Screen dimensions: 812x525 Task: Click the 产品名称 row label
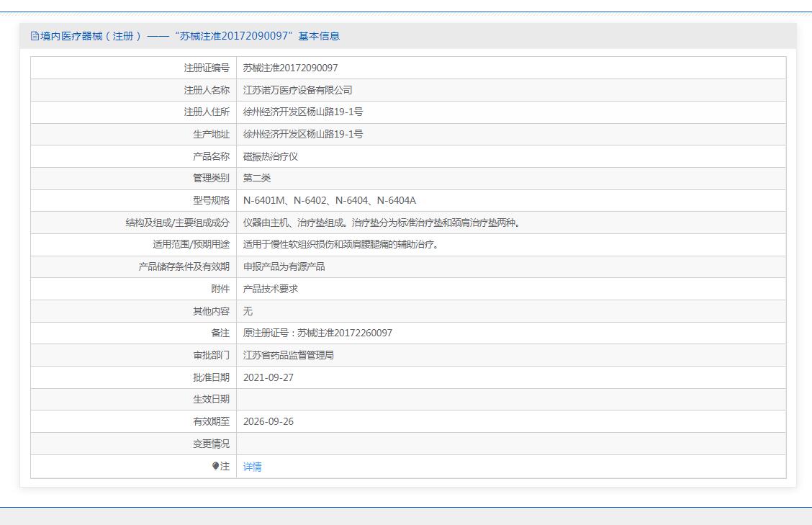(212, 156)
